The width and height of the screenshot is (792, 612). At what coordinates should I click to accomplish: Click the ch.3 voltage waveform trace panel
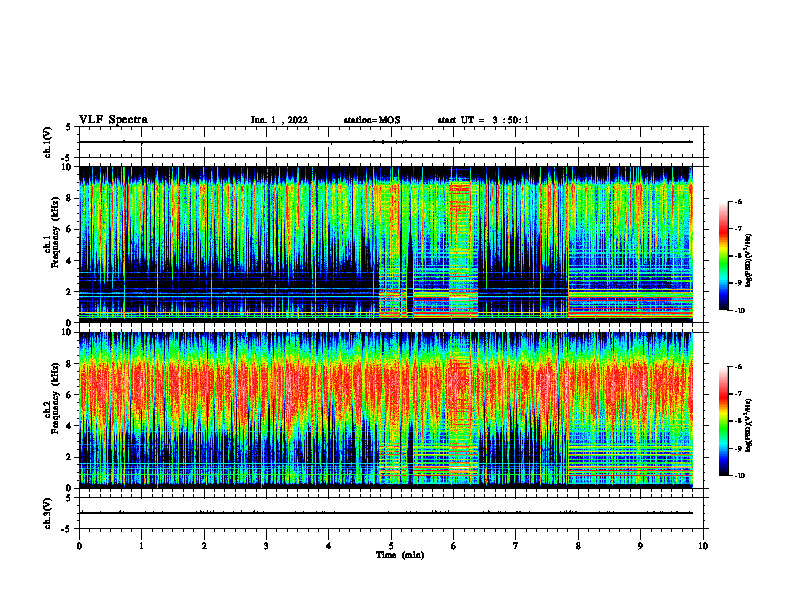point(391,513)
